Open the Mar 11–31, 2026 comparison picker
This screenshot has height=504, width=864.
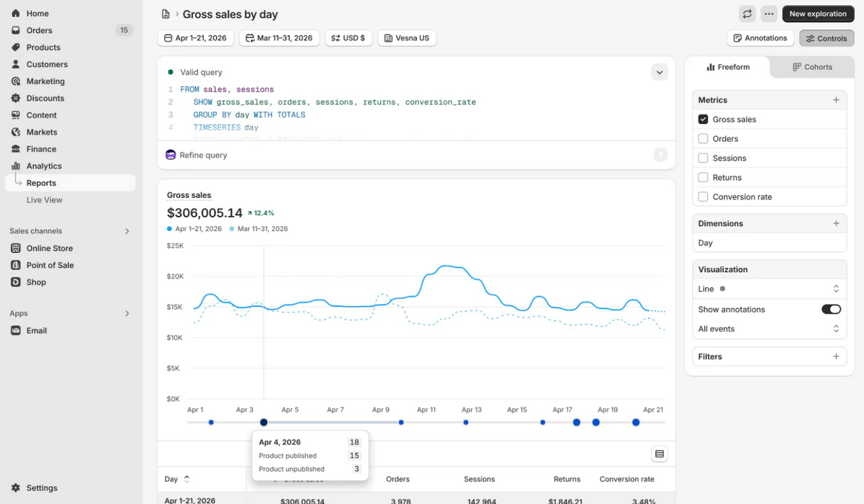click(279, 38)
